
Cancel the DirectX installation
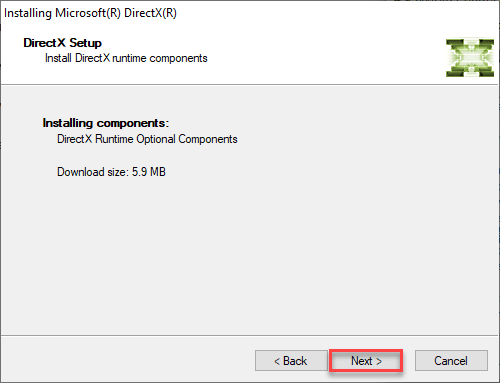[x=451, y=360]
